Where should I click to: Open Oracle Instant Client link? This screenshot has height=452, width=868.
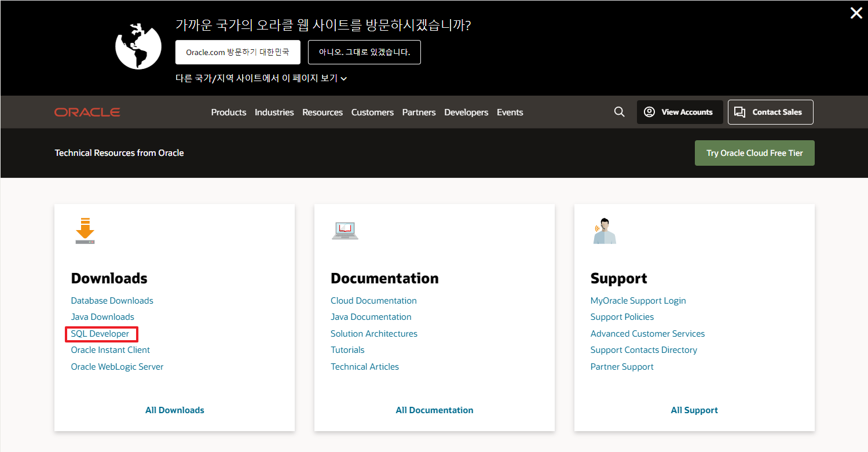[110, 350]
